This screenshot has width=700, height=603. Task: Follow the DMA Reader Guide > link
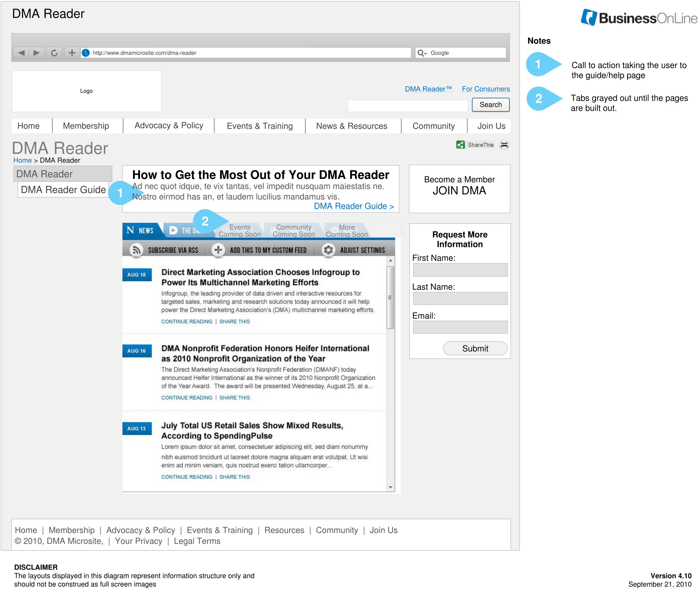coord(354,206)
